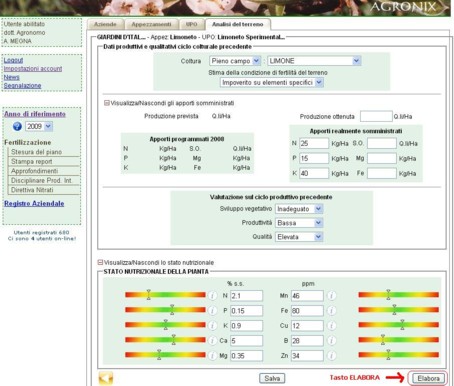Image resolution: width=454 pixels, height=386 pixels.
Task: Click the Salva button
Action: [272, 378]
